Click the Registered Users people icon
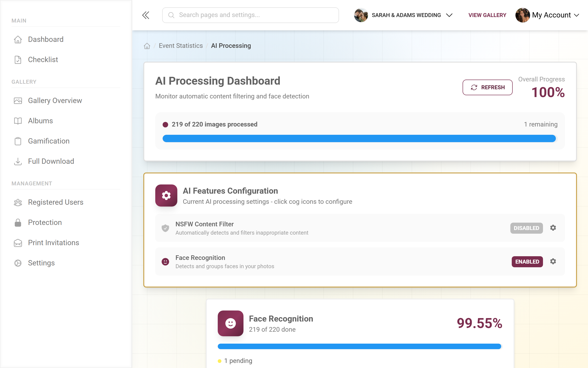 [18, 202]
